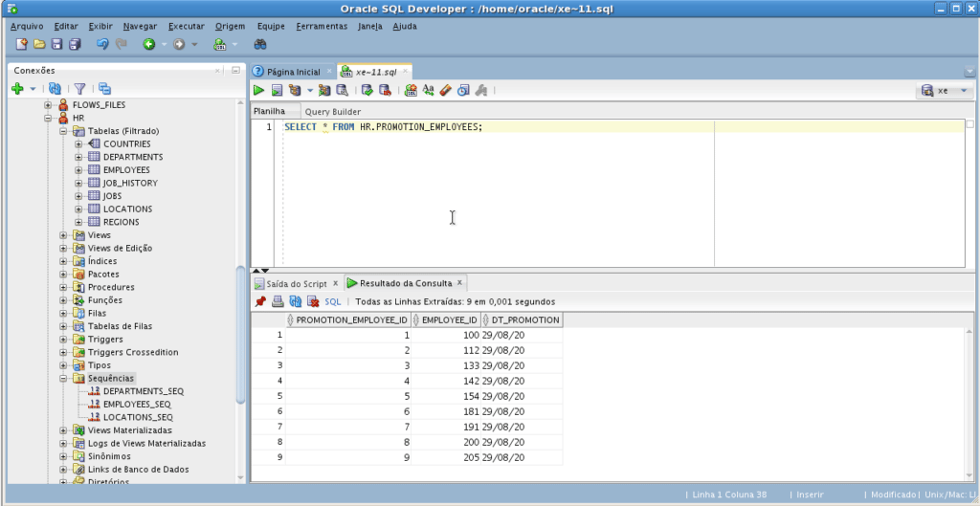The image size is (980, 506).
Task: Click the binoculars search icon
Action: coord(259,45)
